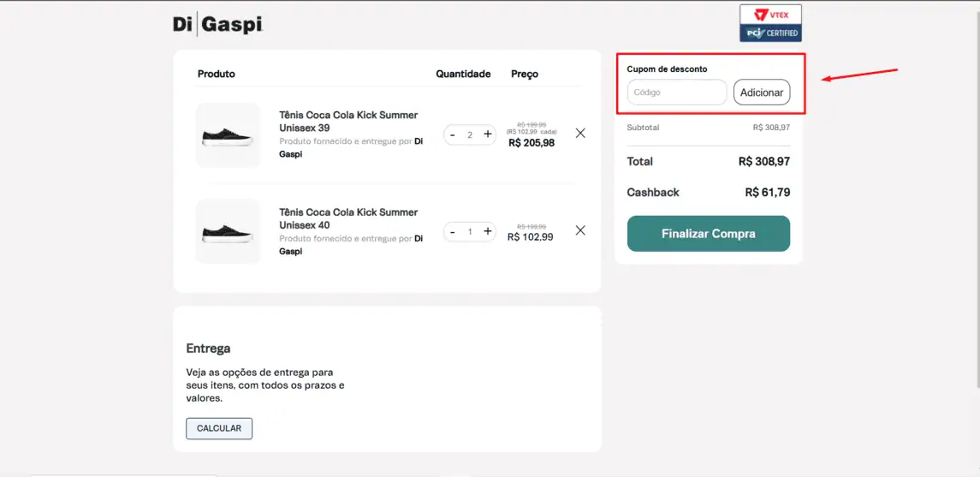Decrease quantity of the size 40 sneakers
This screenshot has width=980, height=477.
[453, 231]
